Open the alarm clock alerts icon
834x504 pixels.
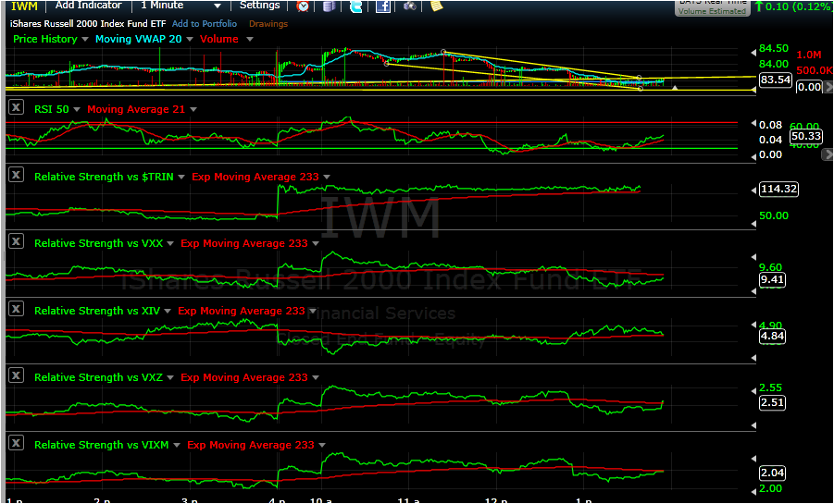click(303, 6)
